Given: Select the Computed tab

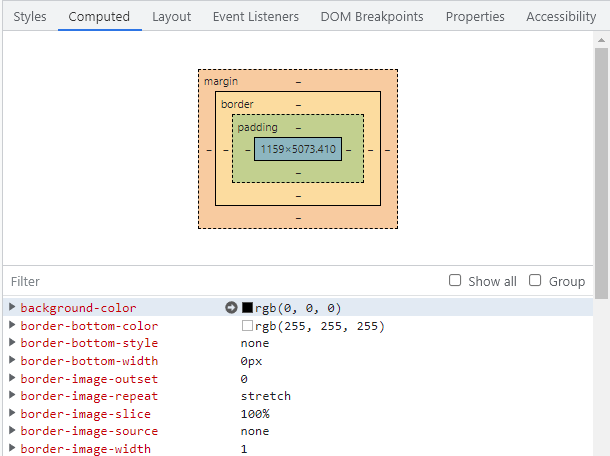Looking at the screenshot, I should pos(99,17).
